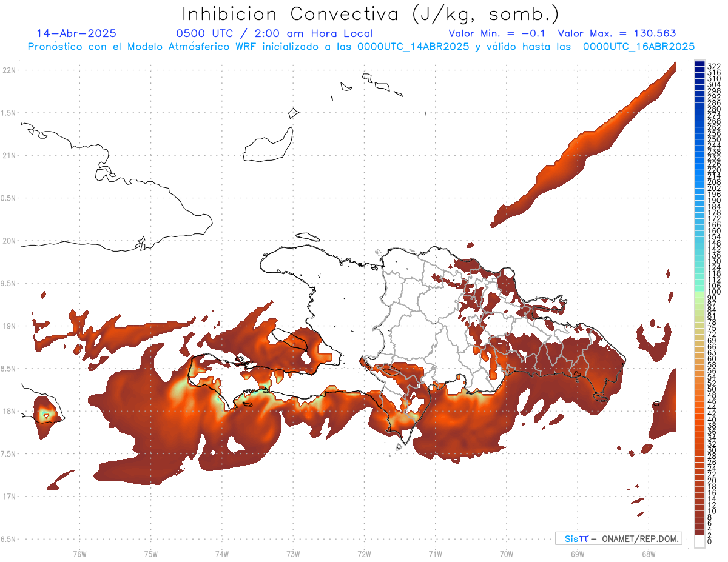Click the '72W' longitude label
The image size is (728, 562).
click(364, 554)
